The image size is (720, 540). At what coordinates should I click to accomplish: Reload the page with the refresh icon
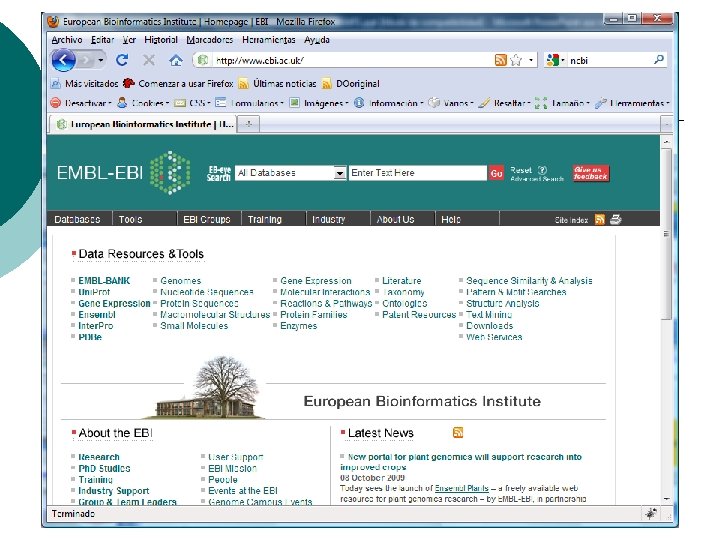122,60
